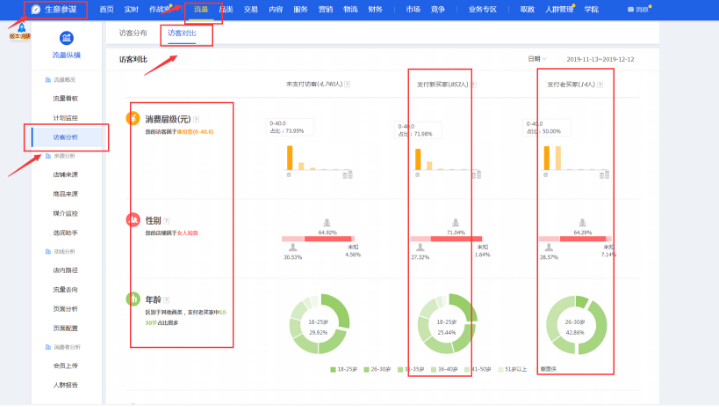Open 店铺来源 in the sidebar
The image size is (719, 407).
click(x=66, y=172)
